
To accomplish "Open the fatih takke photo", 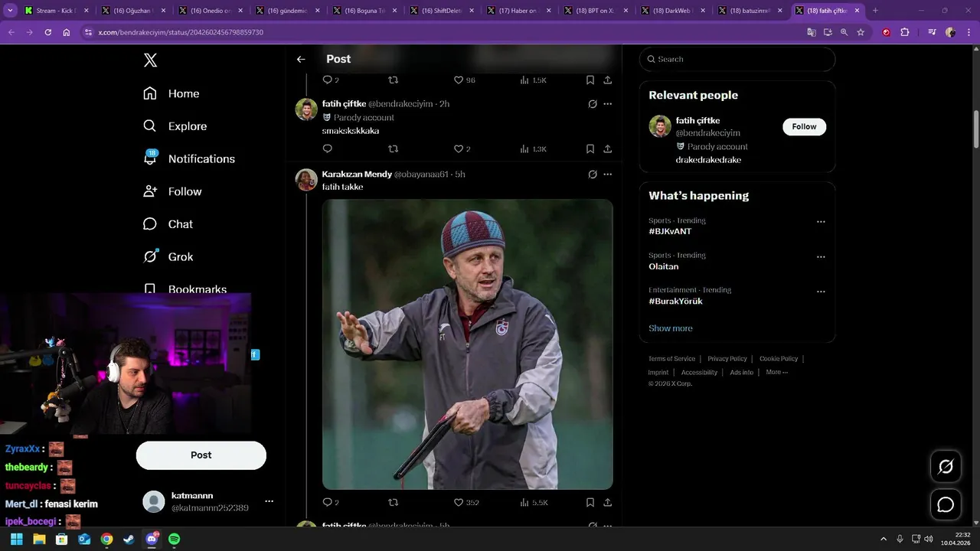I will [467, 344].
